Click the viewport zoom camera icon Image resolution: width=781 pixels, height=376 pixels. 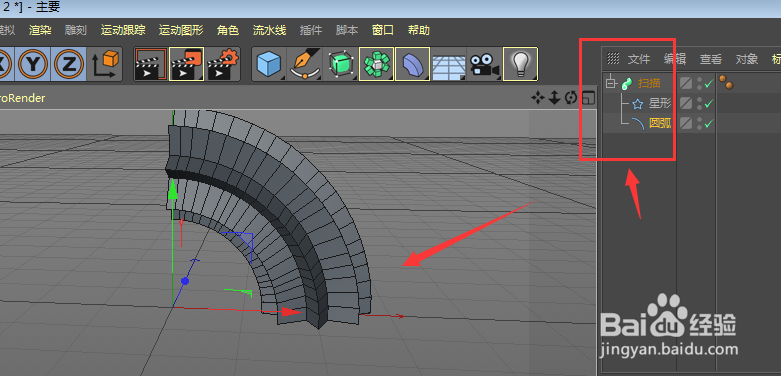tap(554, 98)
